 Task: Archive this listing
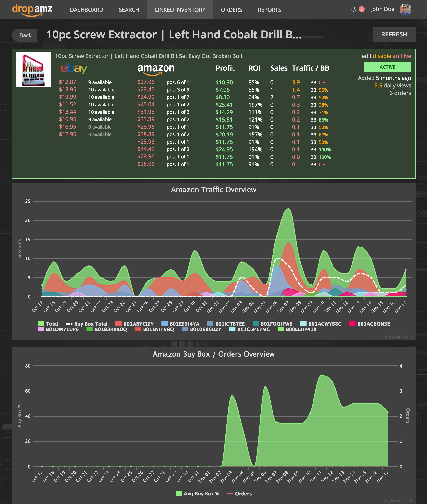tap(402, 56)
